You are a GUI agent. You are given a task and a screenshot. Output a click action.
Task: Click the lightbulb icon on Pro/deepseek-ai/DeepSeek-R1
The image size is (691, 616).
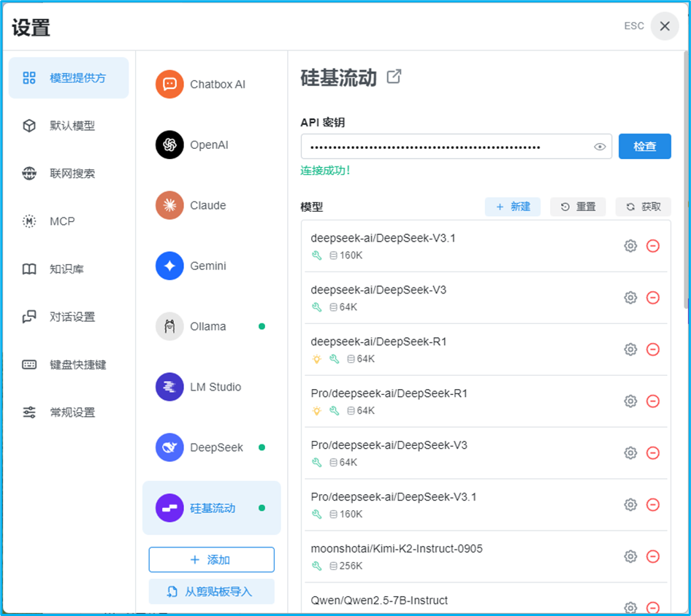[x=316, y=411]
